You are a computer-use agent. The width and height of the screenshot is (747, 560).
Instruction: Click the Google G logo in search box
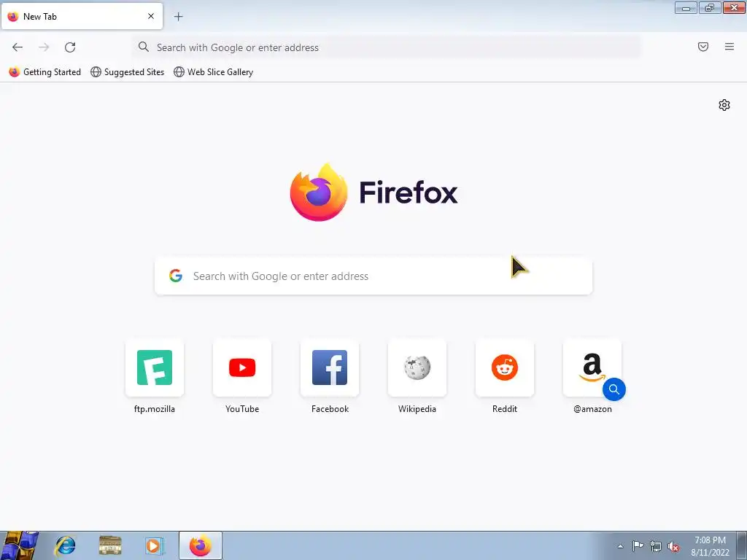click(x=176, y=276)
